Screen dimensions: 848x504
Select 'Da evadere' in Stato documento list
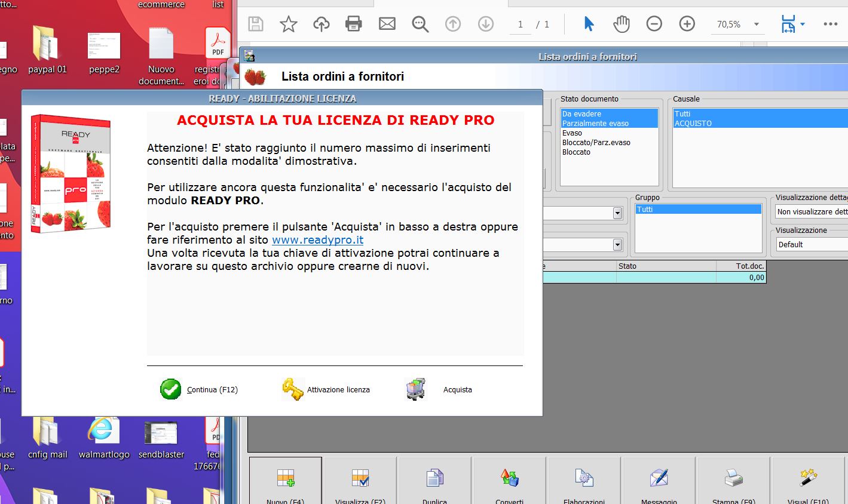[609, 113]
